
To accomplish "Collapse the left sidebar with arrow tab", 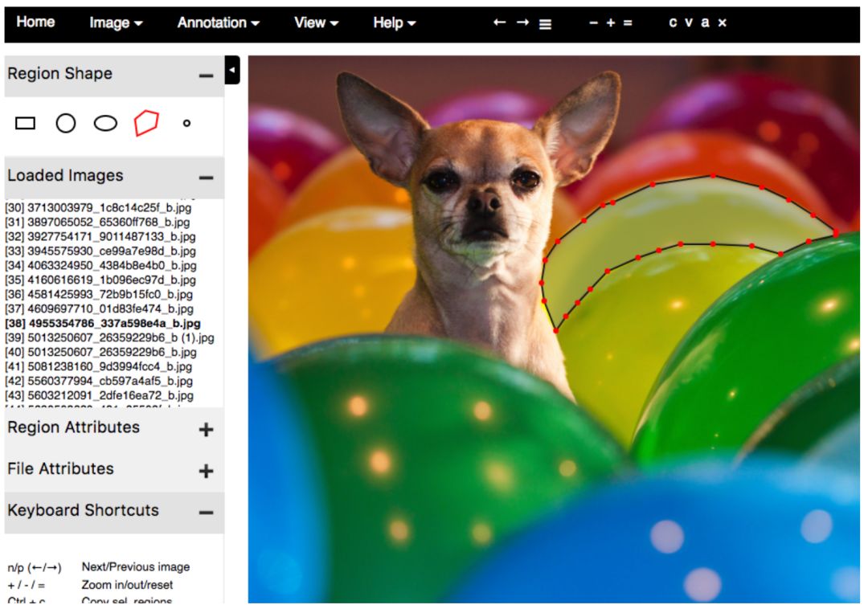I will click(x=232, y=71).
